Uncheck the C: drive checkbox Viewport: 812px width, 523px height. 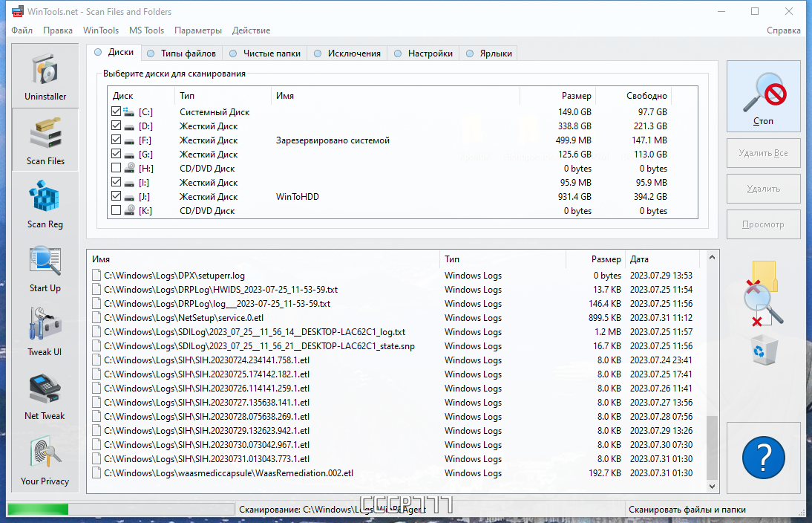pyautogui.click(x=116, y=111)
